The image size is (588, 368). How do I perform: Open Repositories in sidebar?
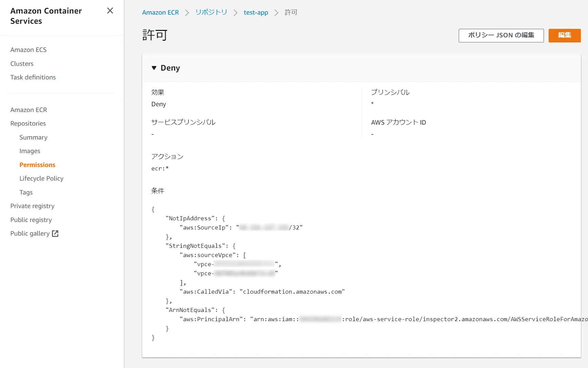pyautogui.click(x=28, y=124)
